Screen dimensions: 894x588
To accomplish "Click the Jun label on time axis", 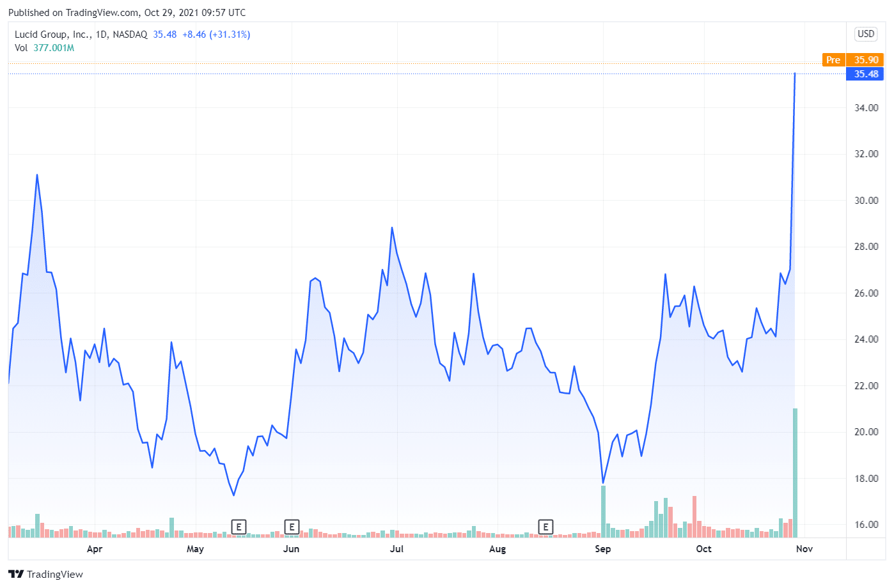I will 291,549.
